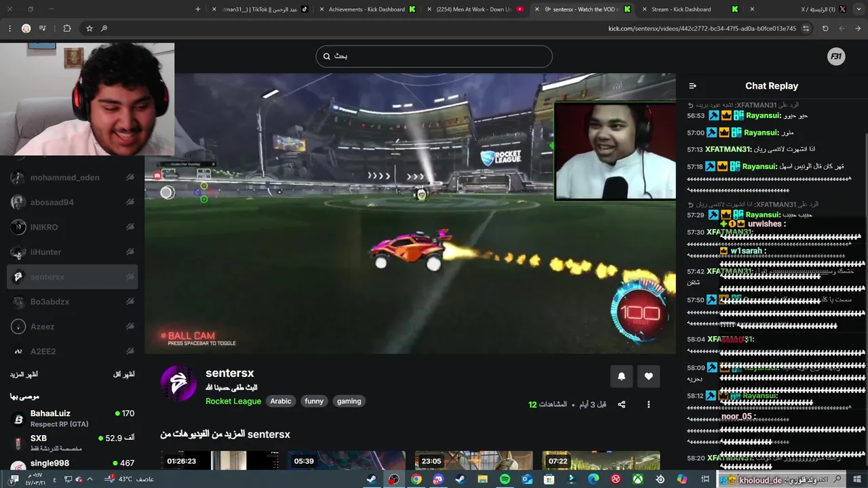Click the heart follow button for sentersx
Screen dimensions: 868x488
tap(648, 376)
